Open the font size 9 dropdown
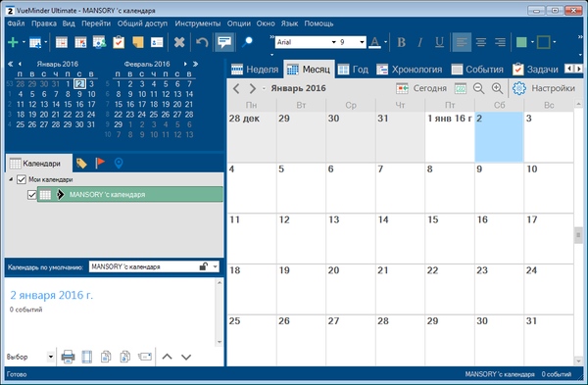Viewport: 588px width, 385px height. (x=362, y=42)
